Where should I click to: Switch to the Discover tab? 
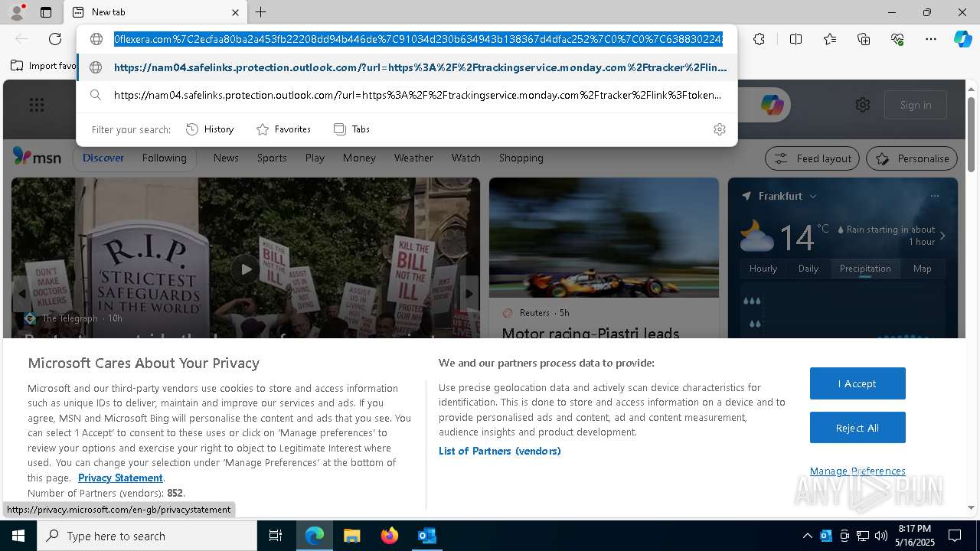(x=103, y=158)
